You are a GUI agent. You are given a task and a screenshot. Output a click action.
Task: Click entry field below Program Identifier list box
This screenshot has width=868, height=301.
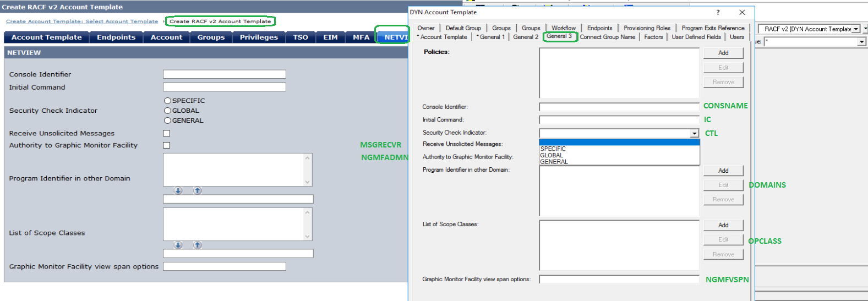tap(238, 199)
